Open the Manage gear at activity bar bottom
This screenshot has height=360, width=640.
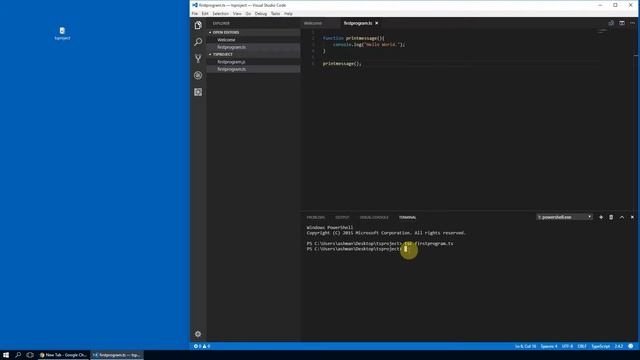198,334
